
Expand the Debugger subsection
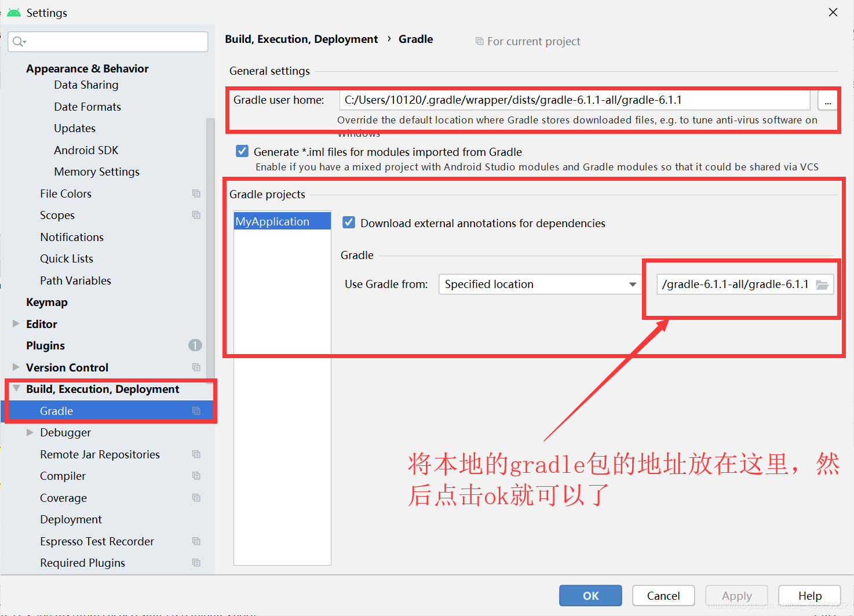pos(30,432)
